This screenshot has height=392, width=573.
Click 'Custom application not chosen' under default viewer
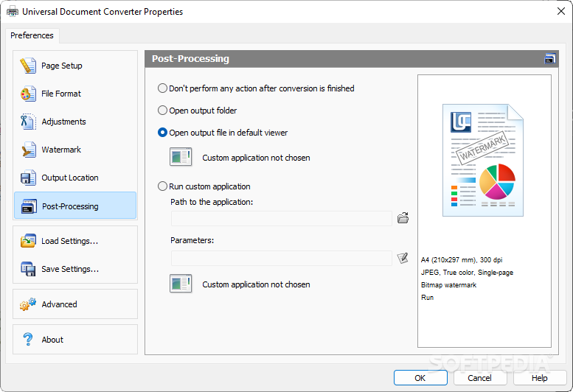(256, 158)
